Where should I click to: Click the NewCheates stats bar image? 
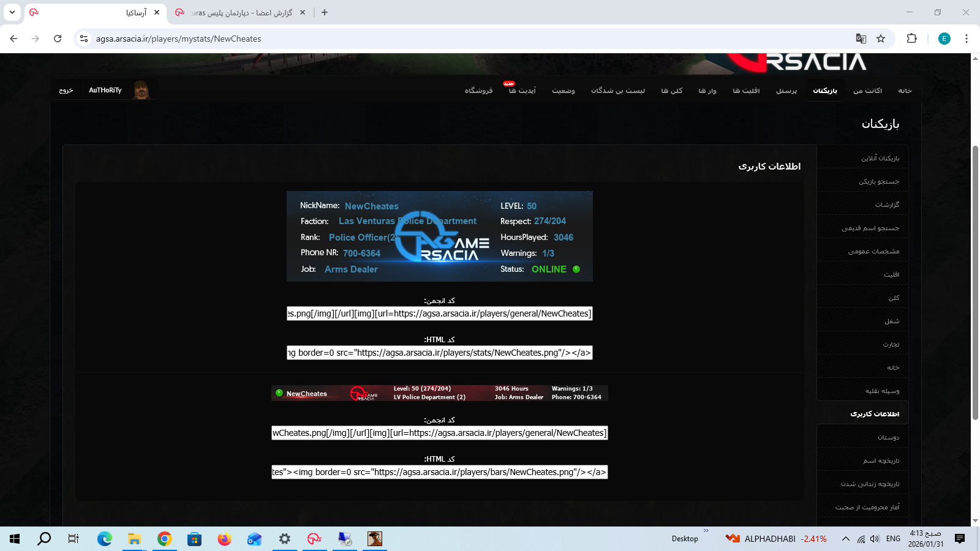coord(439,393)
